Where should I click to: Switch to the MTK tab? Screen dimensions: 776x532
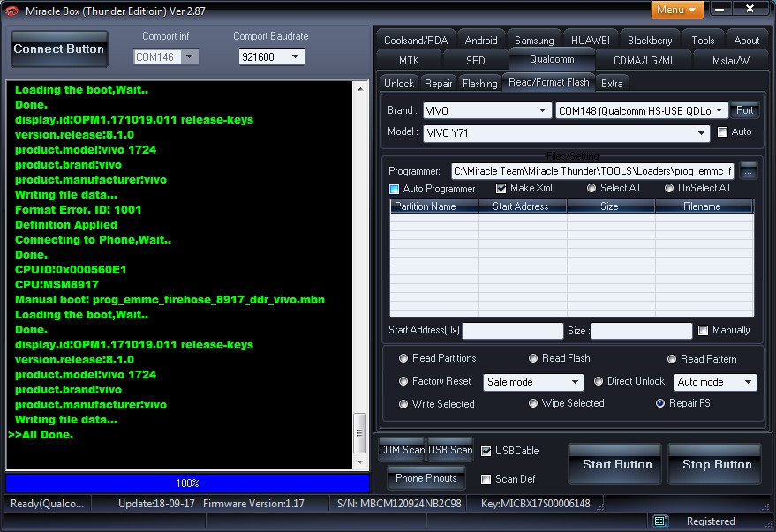410,60
